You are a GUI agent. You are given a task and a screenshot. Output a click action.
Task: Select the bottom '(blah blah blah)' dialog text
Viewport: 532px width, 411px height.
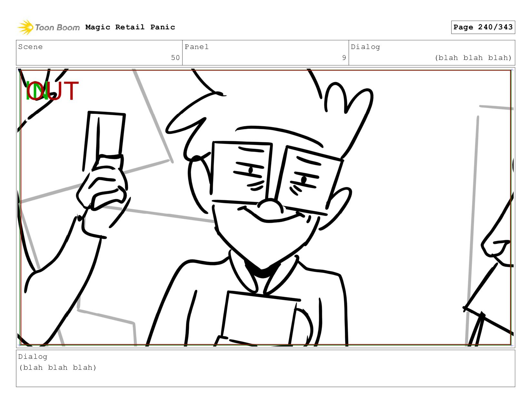point(58,367)
